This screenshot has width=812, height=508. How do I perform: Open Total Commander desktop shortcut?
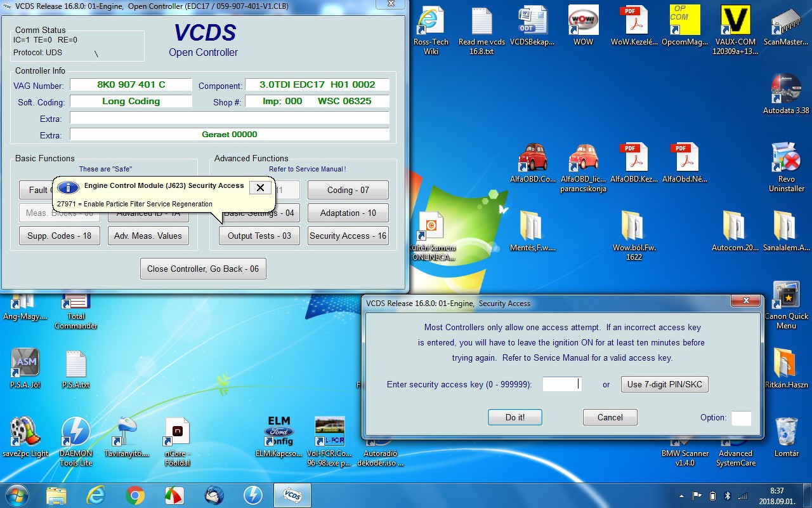75,311
